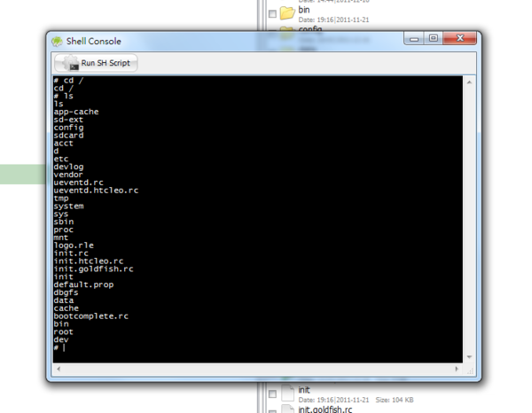Click the console vertical scrollbar up arrow
The width and height of the screenshot is (532, 413).
click(x=469, y=82)
